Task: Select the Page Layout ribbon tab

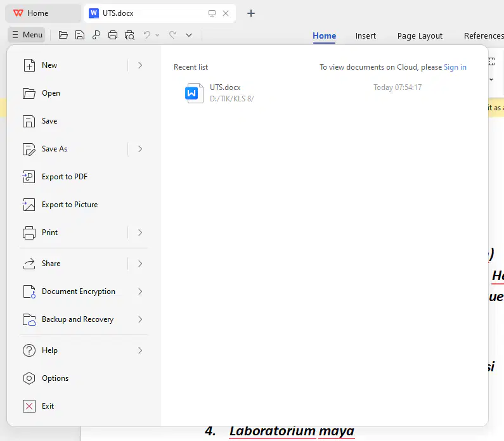Action: pos(420,36)
